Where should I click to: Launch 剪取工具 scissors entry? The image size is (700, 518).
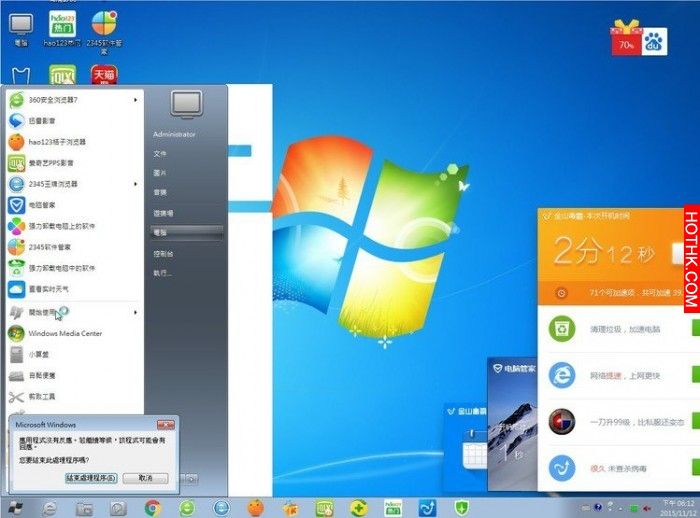pos(74,397)
